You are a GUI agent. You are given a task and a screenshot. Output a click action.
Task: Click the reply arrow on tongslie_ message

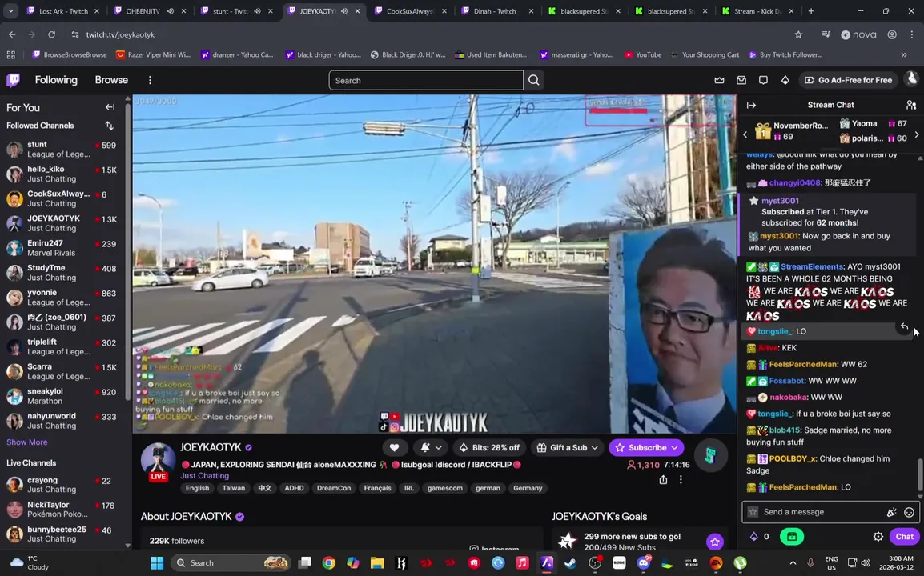[904, 326]
